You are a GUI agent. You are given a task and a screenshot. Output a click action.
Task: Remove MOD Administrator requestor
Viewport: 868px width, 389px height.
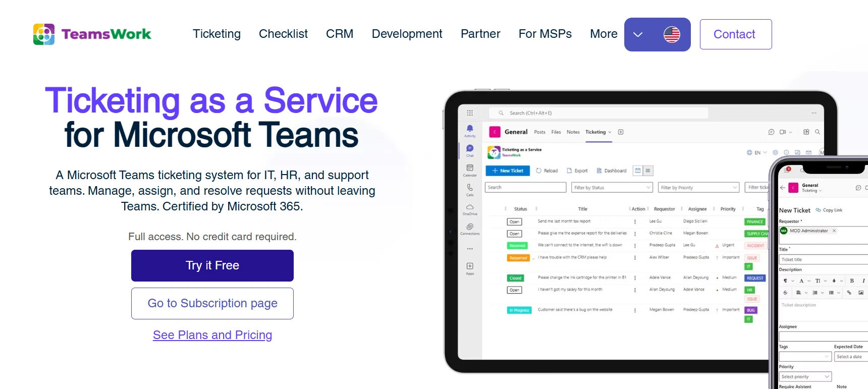pos(834,231)
